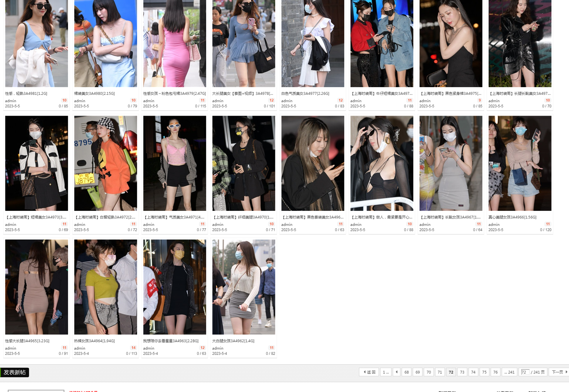
Task: Open post title 裙装美女3A4980[2.15G]
Action: 94,93
